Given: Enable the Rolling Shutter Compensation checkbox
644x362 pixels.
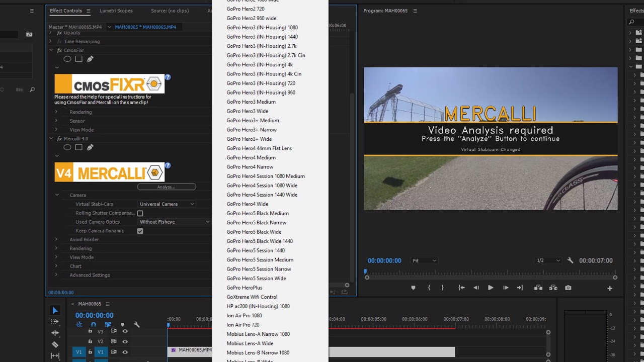Looking at the screenshot, I should (140, 213).
